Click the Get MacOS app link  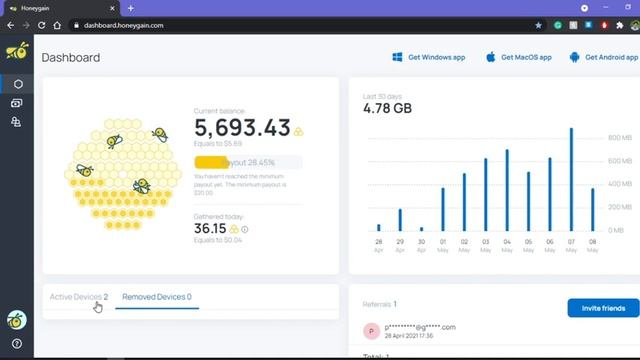point(519,57)
